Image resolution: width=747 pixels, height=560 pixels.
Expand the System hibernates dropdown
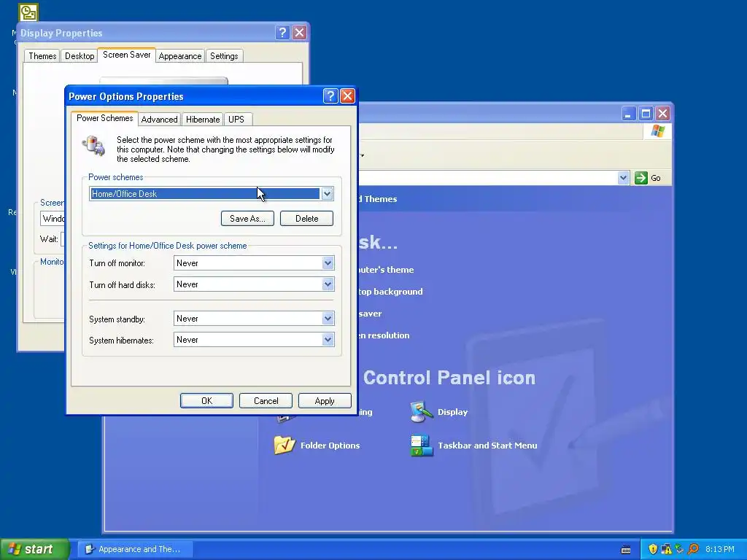328,340
